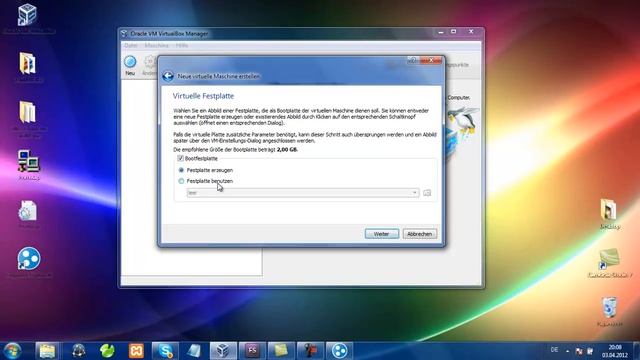640x360 pixels.
Task: Click the green leaf taskbar icon
Action: pos(107,351)
